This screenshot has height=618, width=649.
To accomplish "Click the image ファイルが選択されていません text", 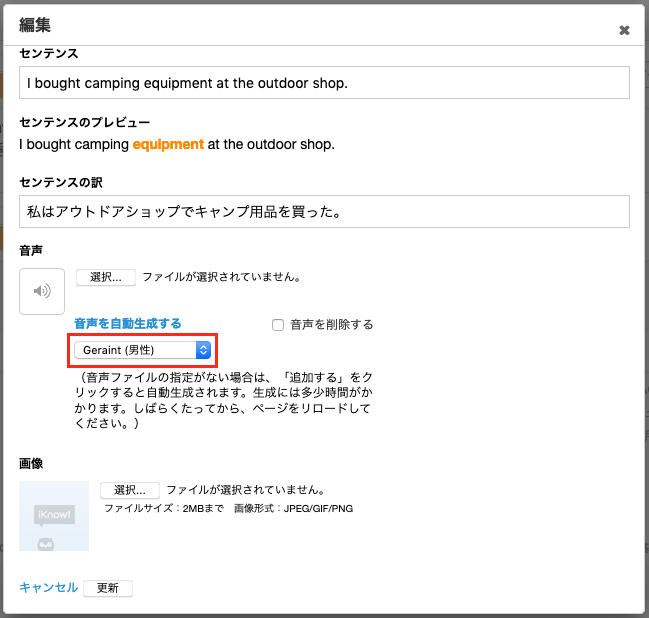I will [245, 490].
